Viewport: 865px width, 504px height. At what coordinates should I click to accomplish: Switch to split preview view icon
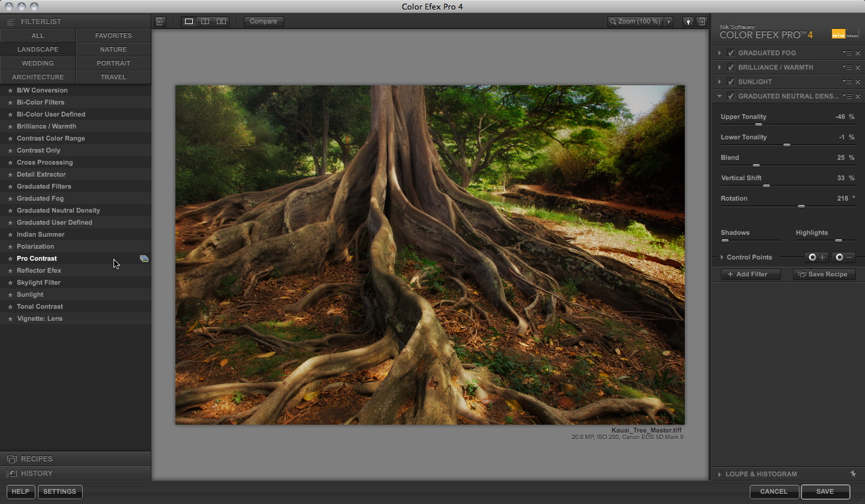click(205, 22)
